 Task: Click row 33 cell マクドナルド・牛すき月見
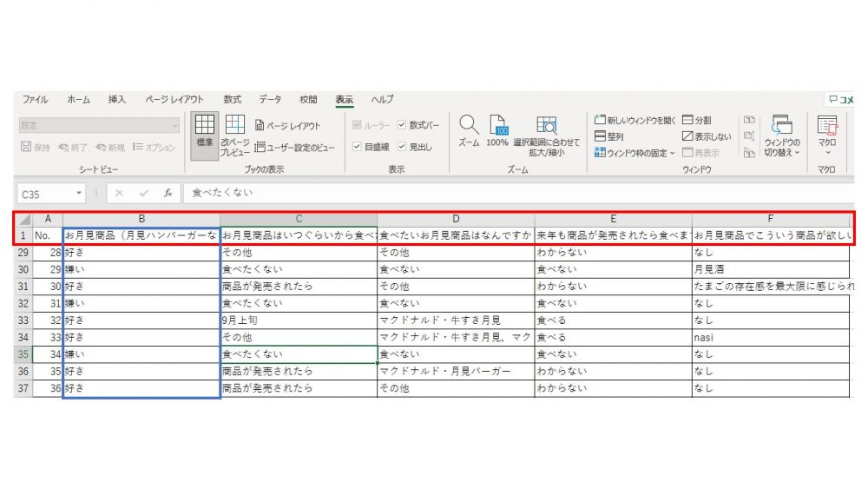tap(457, 320)
